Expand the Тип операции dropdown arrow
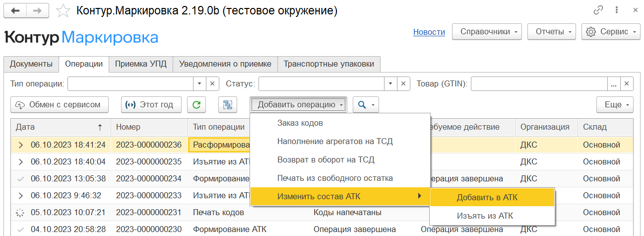Screen dimensions: 644x236 tap(200, 84)
